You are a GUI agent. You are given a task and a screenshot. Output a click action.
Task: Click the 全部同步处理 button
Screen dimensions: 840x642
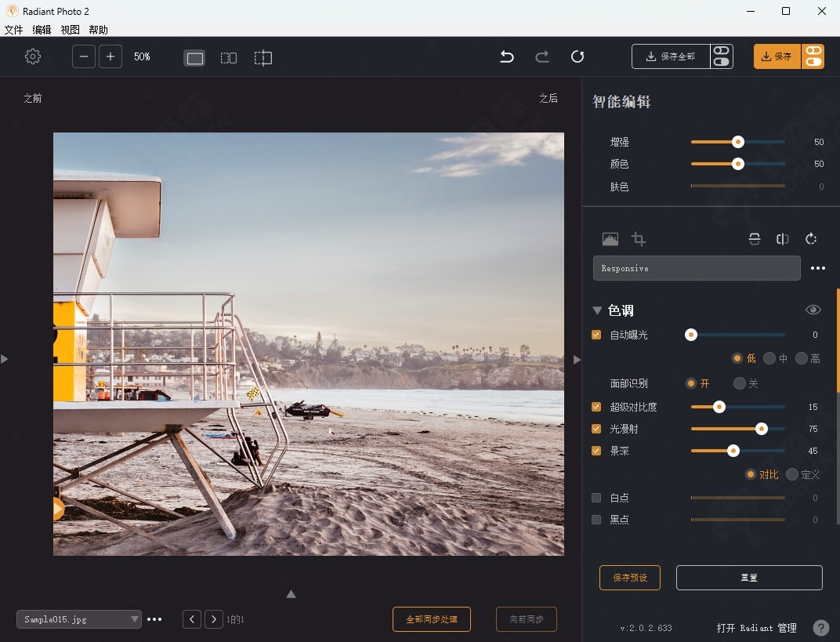[432, 619]
